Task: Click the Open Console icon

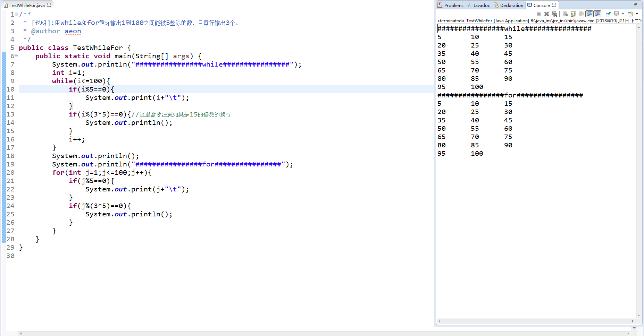Action: 630,14
